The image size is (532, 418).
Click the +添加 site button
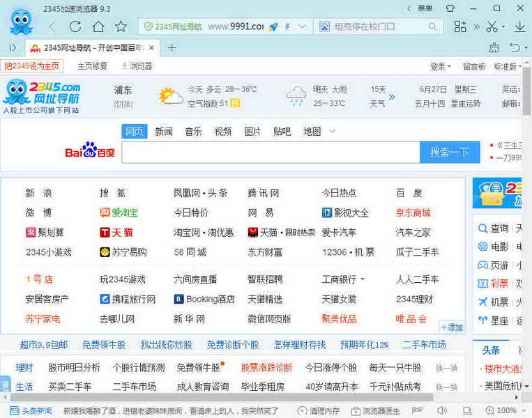click(452, 327)
